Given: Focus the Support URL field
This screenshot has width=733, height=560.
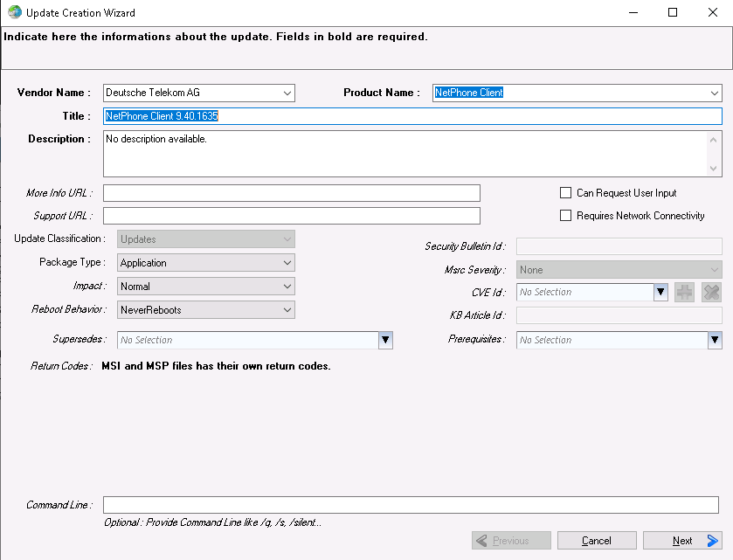Looking at the screenshot, I should click(x=292, y=216).
